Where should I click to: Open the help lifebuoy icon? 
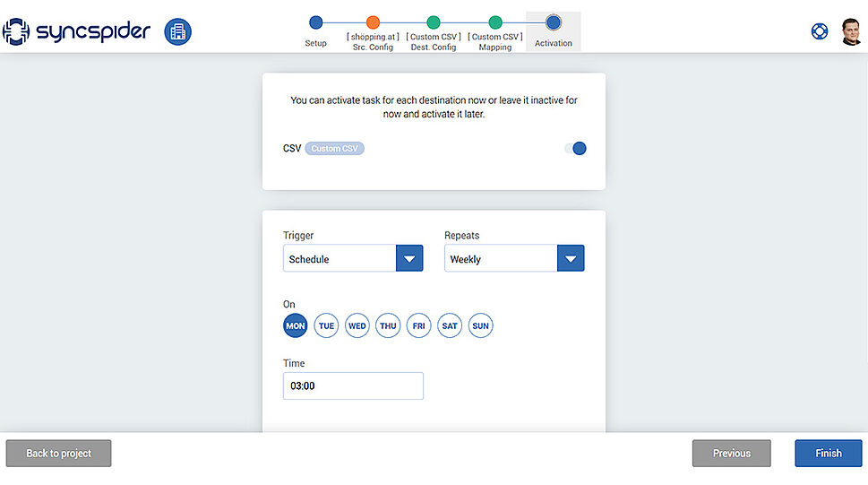click(x=820, y=31)
